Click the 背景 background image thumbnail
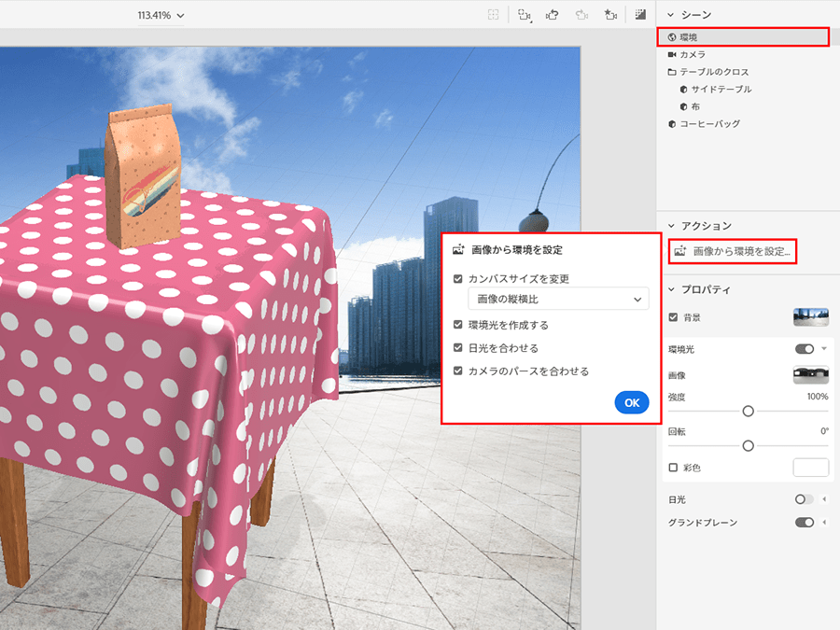 (x=810, y=317)
